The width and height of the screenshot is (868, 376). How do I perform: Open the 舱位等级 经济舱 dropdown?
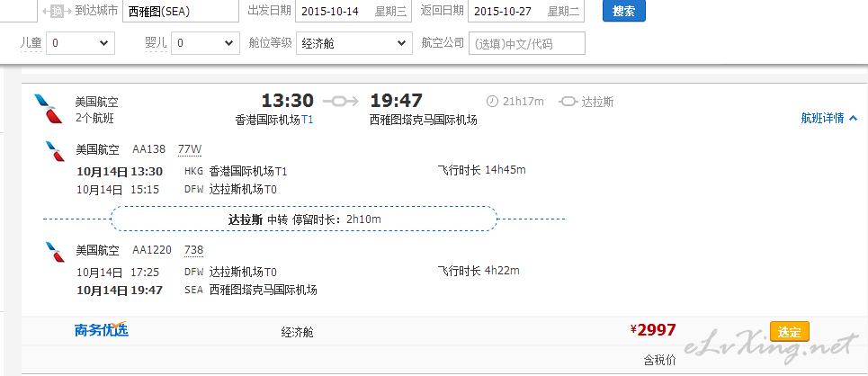coord(354,43)
